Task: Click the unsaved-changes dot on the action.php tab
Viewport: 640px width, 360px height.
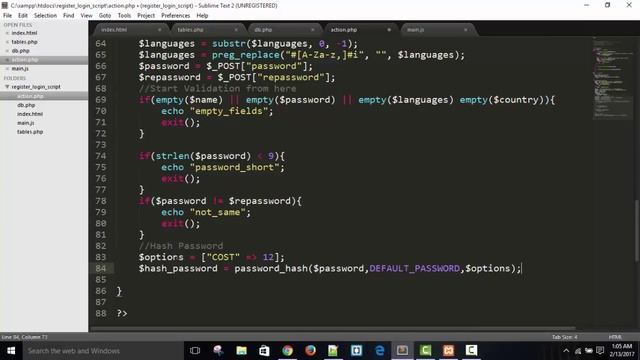Action: click(x=389, y=30)
